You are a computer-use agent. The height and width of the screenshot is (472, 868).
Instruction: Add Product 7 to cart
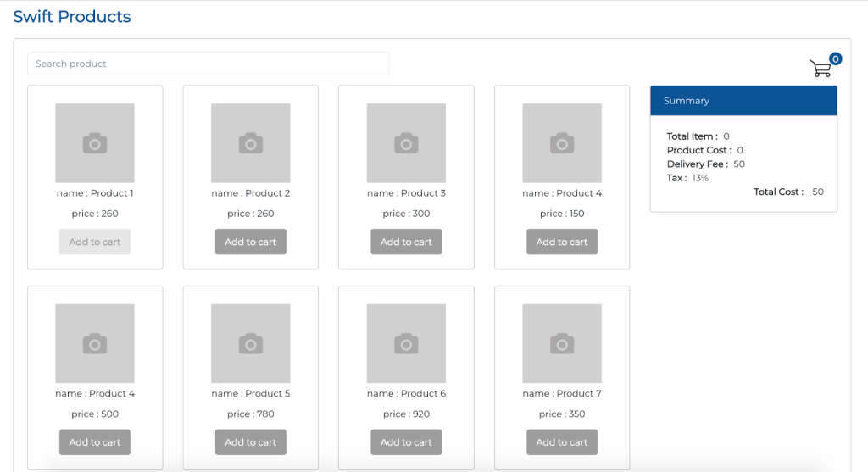562,442
